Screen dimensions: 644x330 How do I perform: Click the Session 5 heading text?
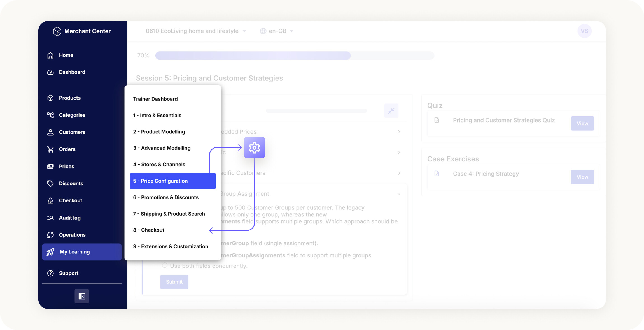pos(209,78)
